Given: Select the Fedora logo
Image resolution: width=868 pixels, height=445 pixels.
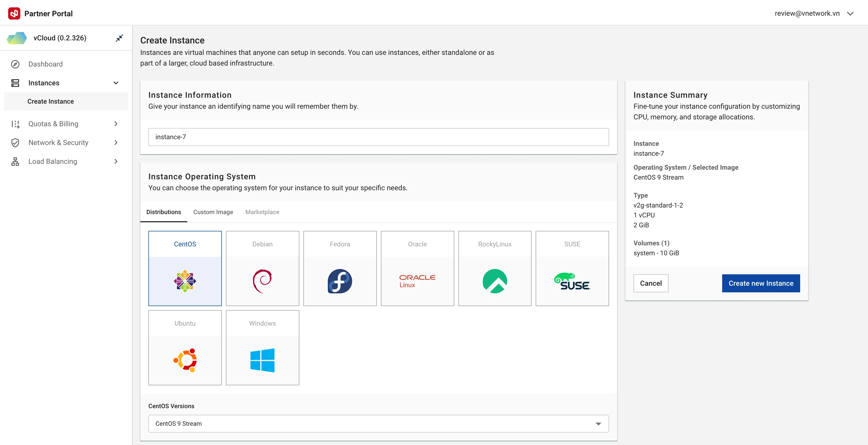Looking at the screenshot, I should (x=340, y=281).
